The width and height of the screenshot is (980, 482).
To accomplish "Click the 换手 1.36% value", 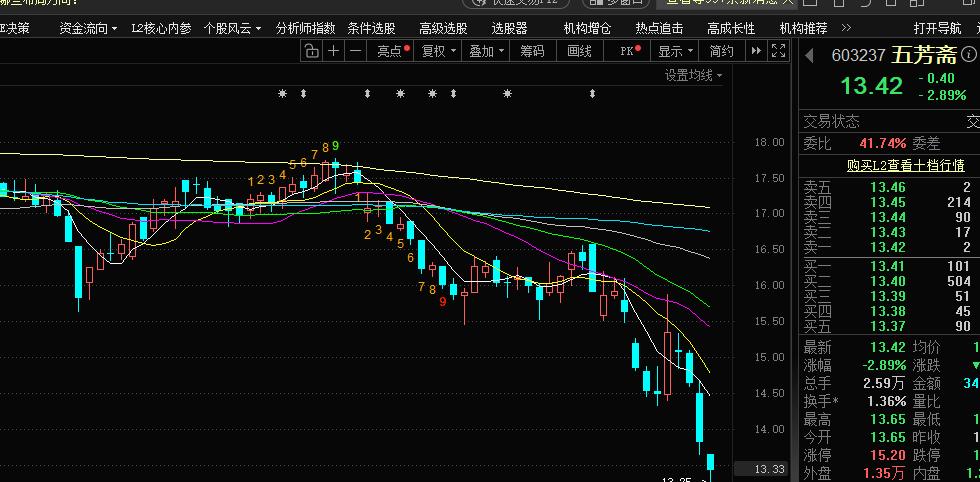I will coord(886,401).
